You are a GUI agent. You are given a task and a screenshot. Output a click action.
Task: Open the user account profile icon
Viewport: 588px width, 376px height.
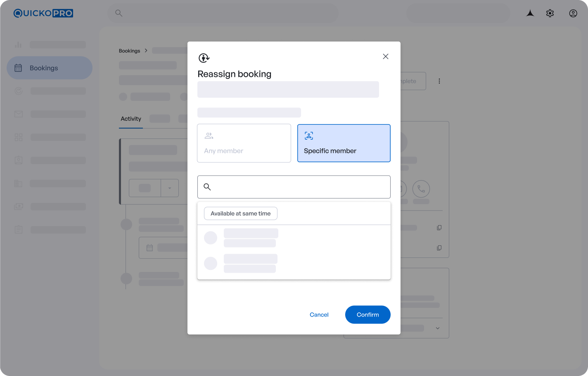(x=573, y=13)
